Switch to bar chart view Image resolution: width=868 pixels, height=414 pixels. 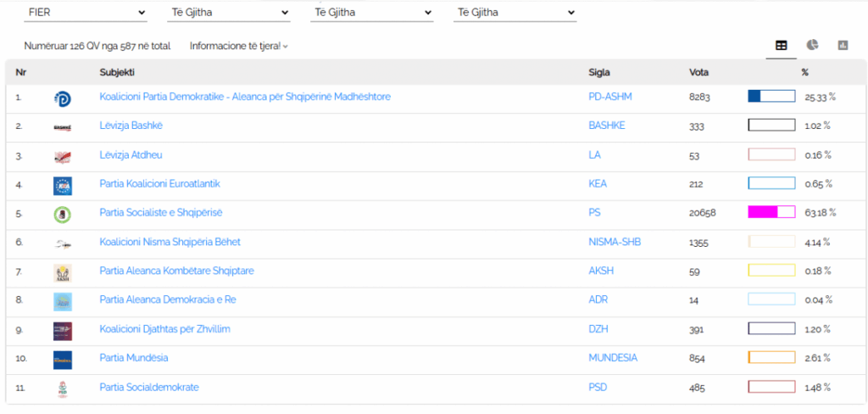click(x=843, y=46)
